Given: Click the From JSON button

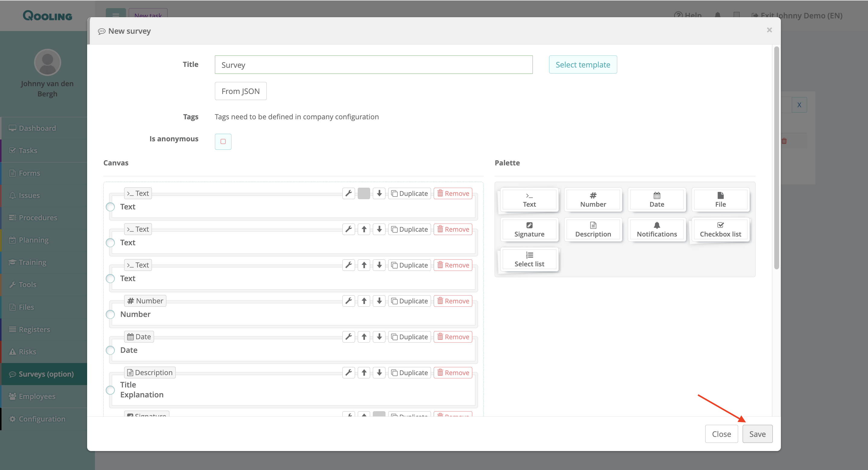Looking at the screenshot, I should tap(240, 91).
